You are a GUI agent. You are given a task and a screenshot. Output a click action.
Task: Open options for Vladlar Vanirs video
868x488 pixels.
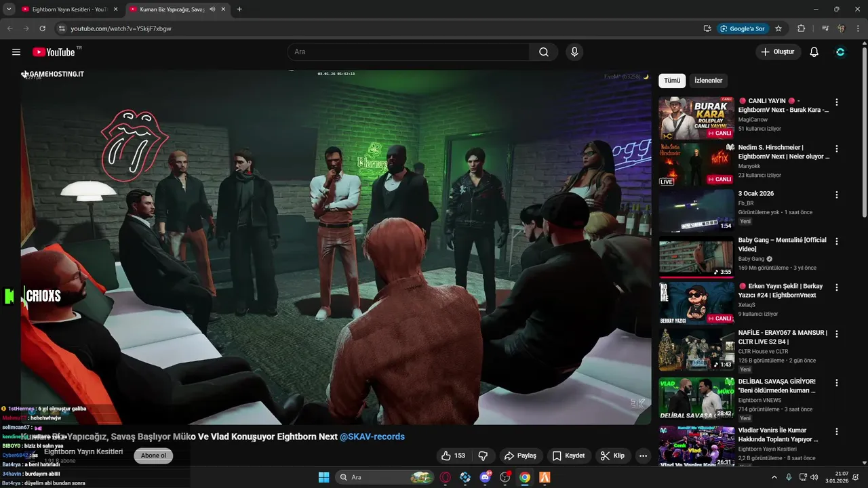837,431
